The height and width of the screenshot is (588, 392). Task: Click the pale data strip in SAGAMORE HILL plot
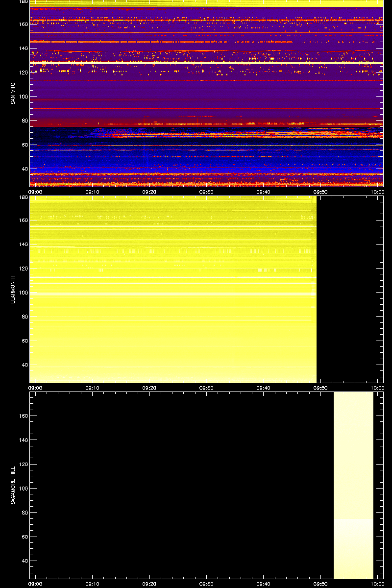tap(353, 485)
